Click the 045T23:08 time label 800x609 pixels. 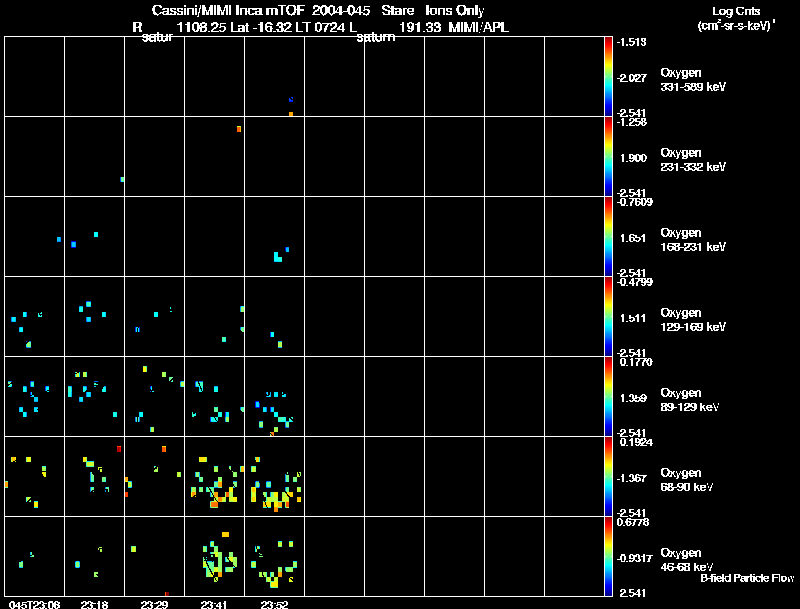34,604
